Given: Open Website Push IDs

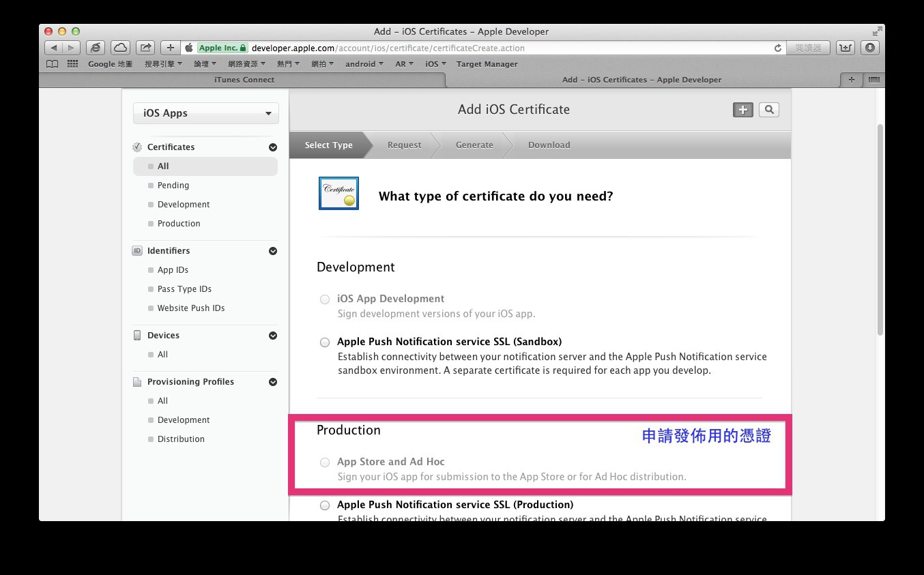Looking at the screenshot, I should 191,308.
